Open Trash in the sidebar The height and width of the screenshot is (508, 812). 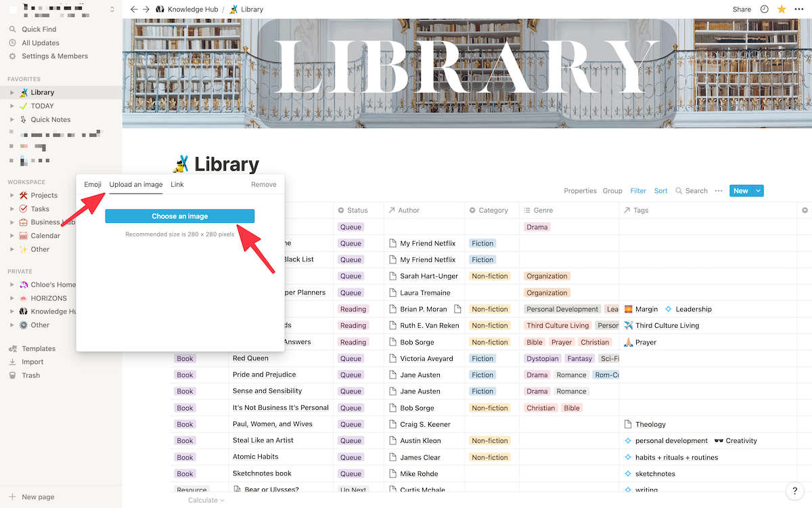pyautogui.click(x=30, y=375)
